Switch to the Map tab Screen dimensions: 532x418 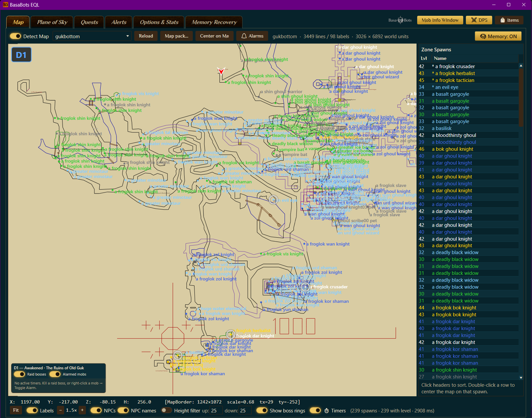click(x=18, y=22)
